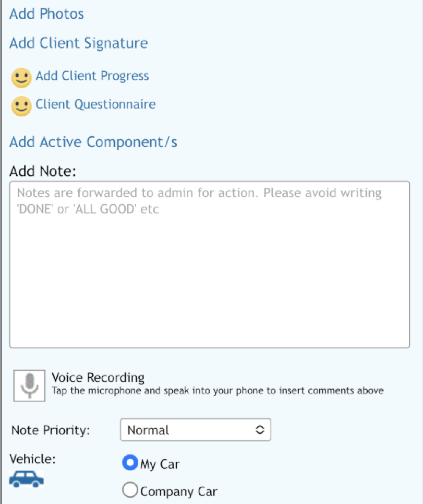The image size is (423, 504).
Task: Click the Voice Recording heading text
Action: click(98, 377)
